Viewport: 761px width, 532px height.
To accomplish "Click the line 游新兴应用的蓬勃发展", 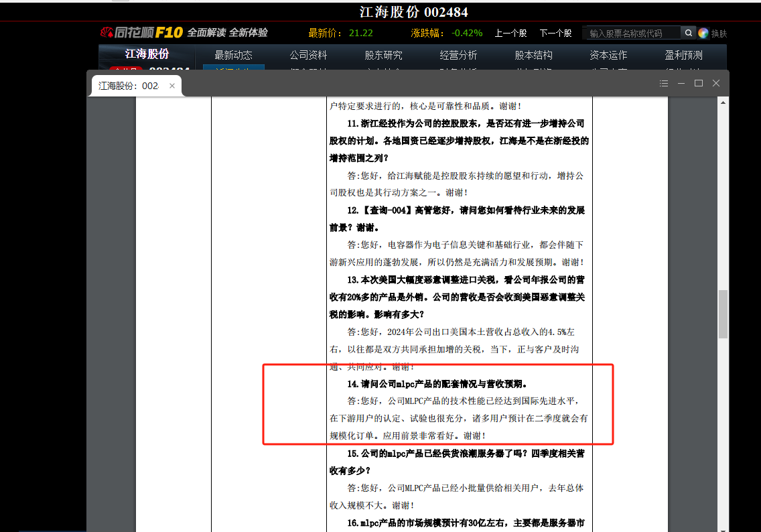I will pos(457,262).
